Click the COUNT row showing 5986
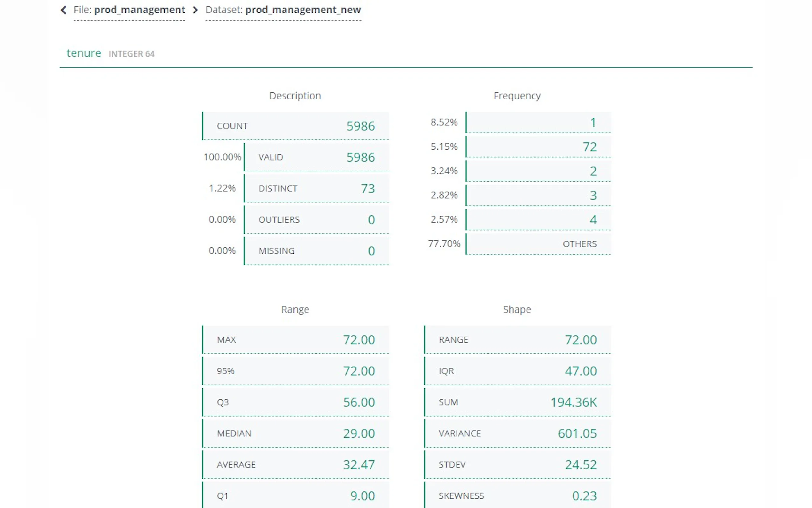812x508 pixels. click(295, 126)
